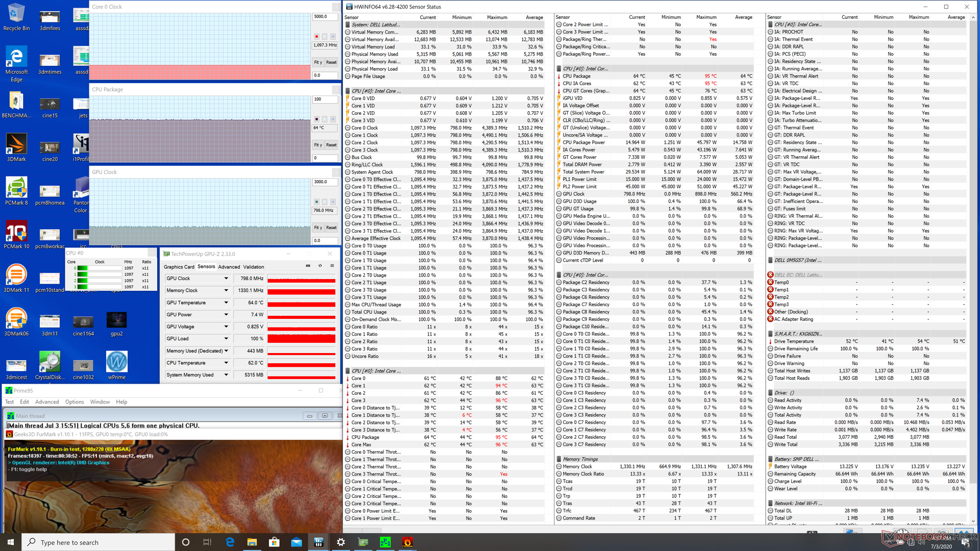Select the 3dmfires image file on desktop
The height and width of the screenshot is (551, 980).
coord(50,20)
